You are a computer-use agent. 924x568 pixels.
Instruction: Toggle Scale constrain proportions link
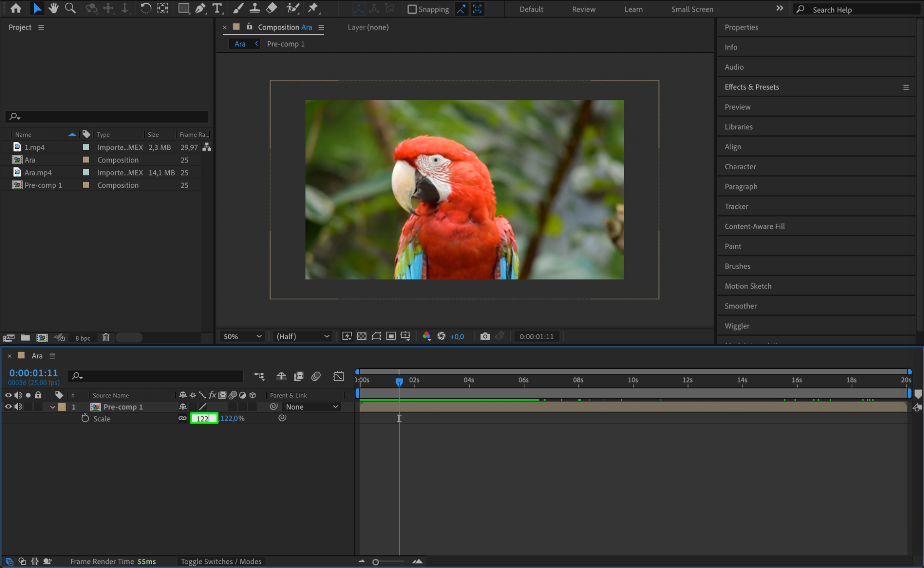pos(183,418)
